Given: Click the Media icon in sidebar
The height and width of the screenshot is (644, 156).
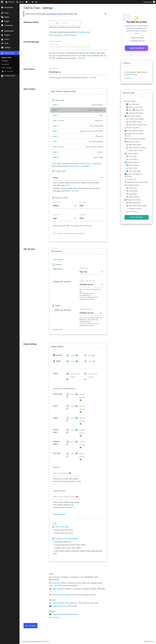Looking at the screenshot, I should 2,17.
